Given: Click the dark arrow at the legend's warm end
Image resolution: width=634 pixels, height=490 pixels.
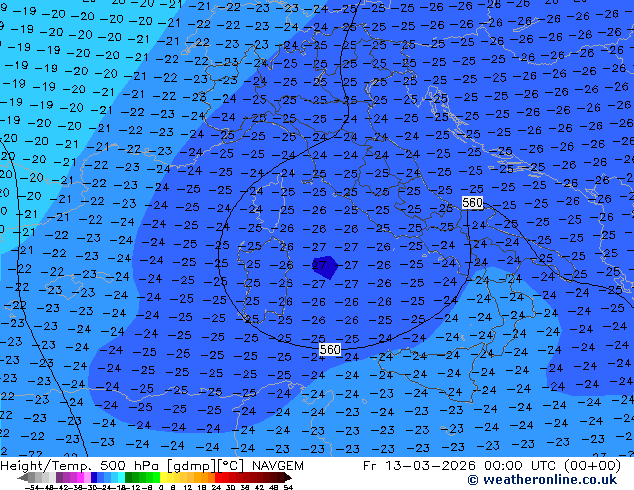Looking at the screenshot, I should (288, 477).
